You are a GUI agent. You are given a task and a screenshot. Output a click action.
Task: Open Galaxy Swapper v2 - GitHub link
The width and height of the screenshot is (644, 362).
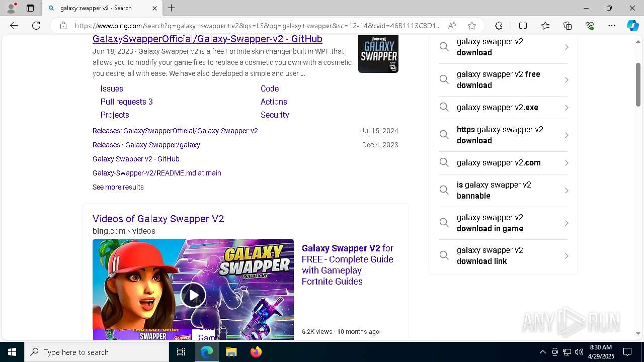pos(136,159)
